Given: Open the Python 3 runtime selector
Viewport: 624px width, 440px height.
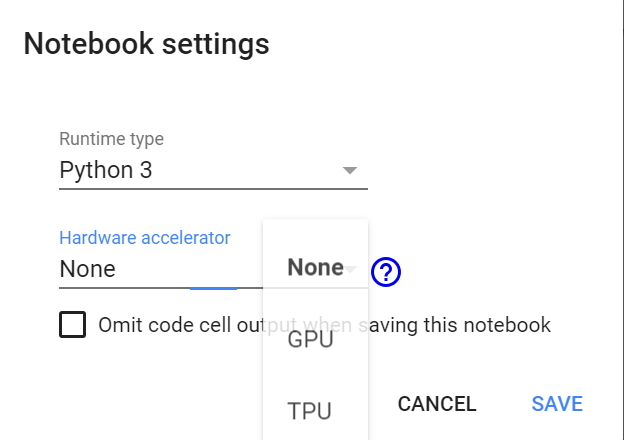Looking at the screenshot, I should click(x=212, y=170).
